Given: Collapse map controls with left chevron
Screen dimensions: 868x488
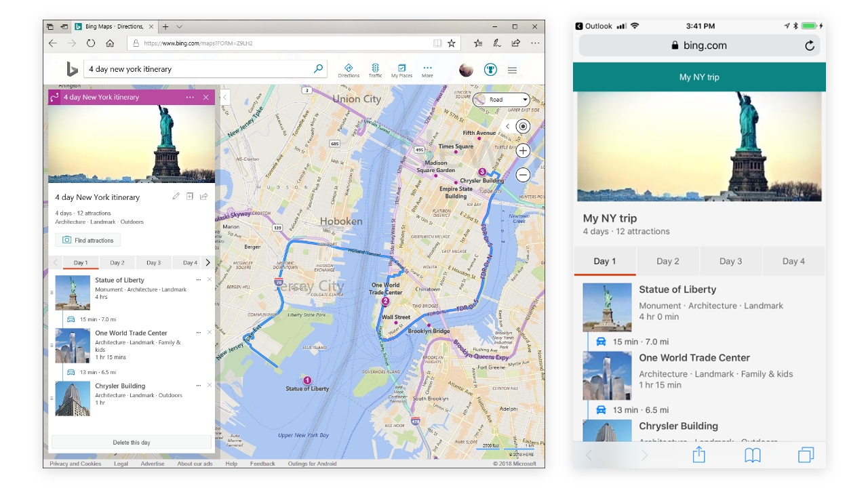Looking at the screenshot, I should pos(507,127).
